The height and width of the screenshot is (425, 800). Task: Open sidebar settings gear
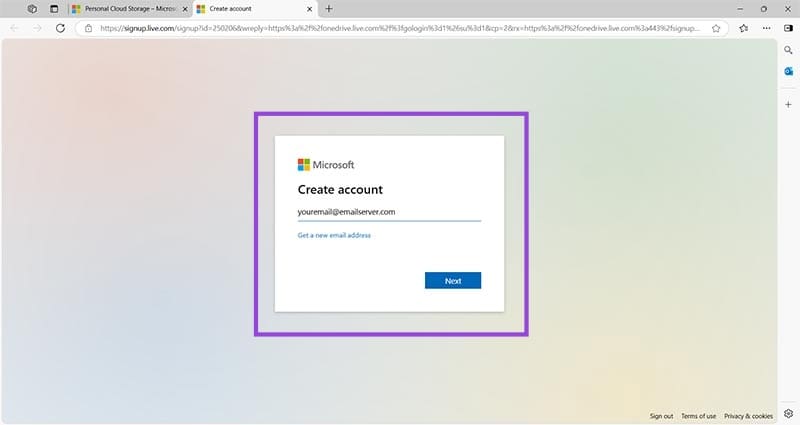pyautogui.click(x=788, y=414)
